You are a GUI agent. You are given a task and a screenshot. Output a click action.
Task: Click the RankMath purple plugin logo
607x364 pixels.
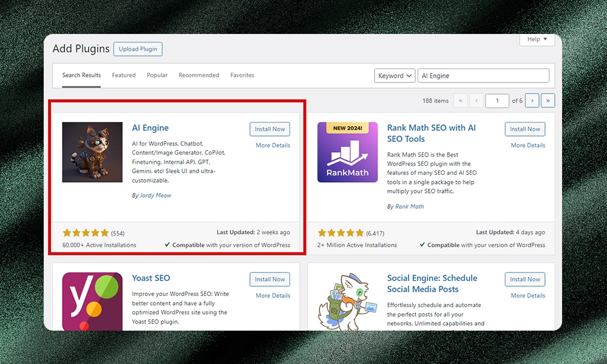click(347, 152)
